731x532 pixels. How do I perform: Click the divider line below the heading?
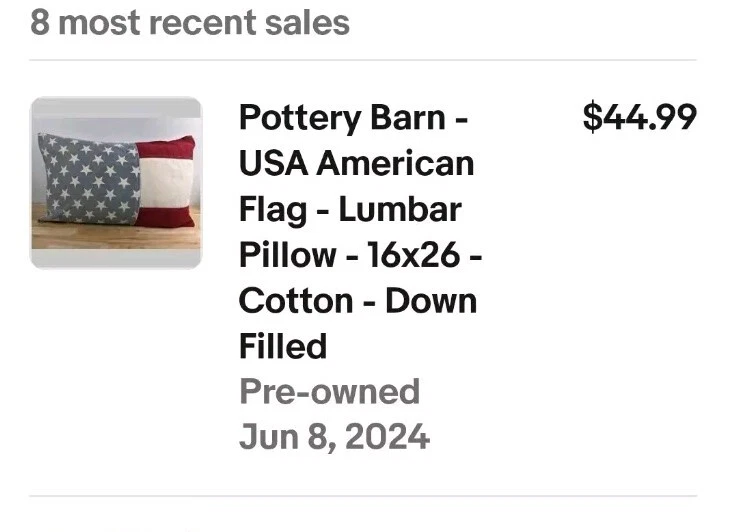coord(363,60)
